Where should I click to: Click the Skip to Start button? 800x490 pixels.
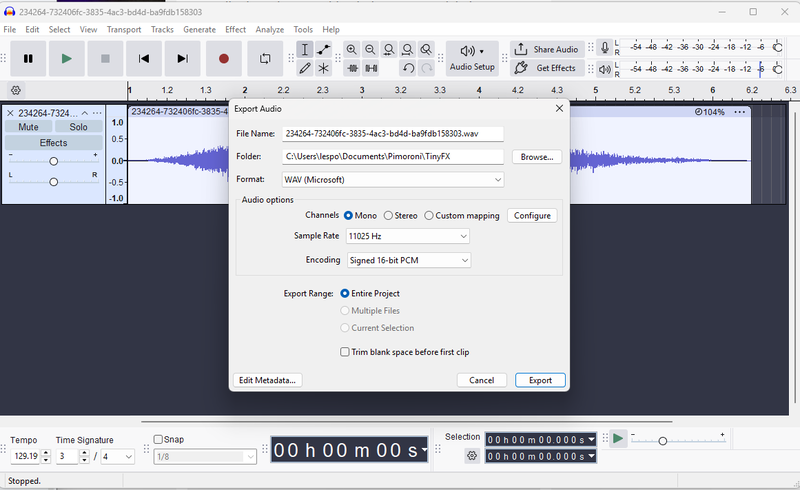coord(144,59)
